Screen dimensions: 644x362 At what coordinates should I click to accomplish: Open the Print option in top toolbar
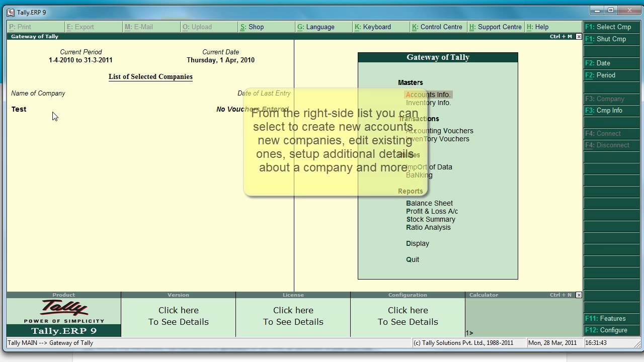point(36,27)
